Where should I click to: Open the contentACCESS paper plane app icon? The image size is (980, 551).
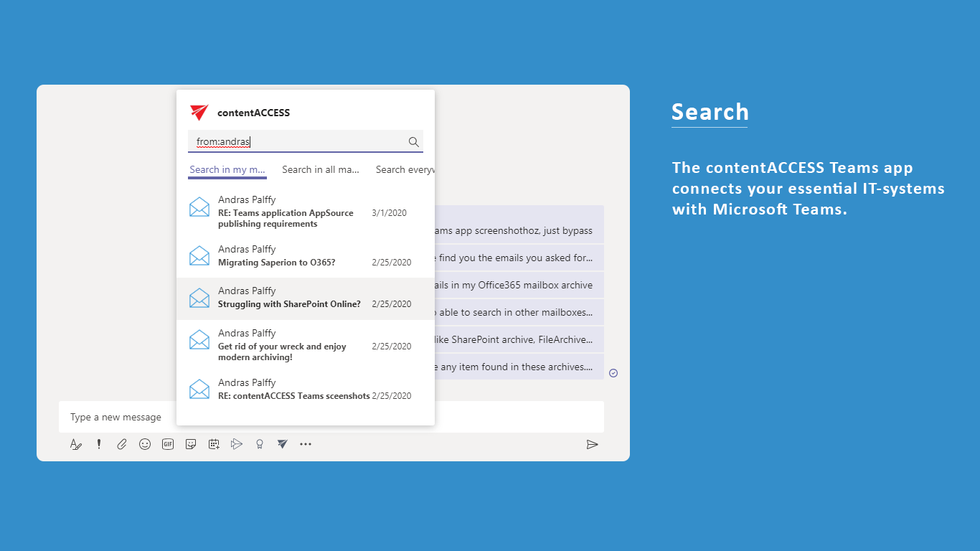tap(283, 444)
